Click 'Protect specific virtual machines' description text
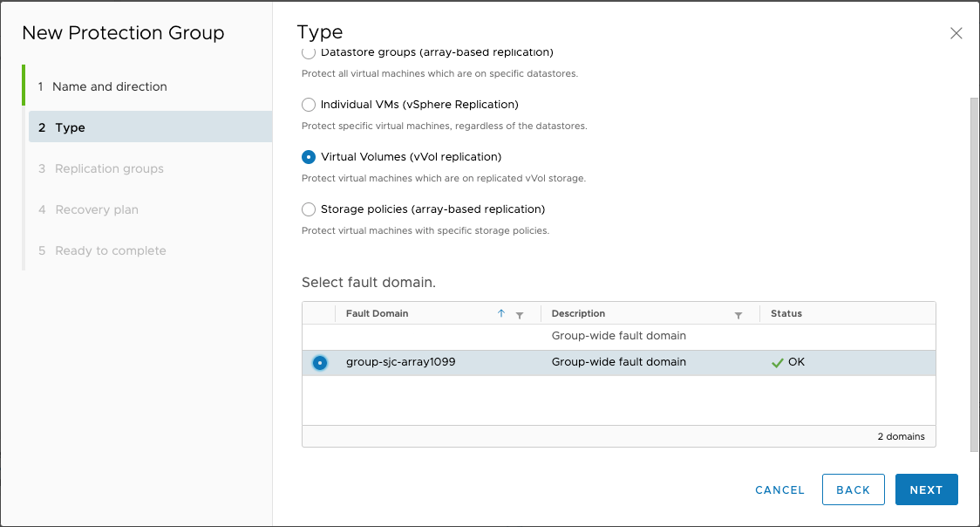The height and width of the screenshot is (527, 980). coord(445,126)
